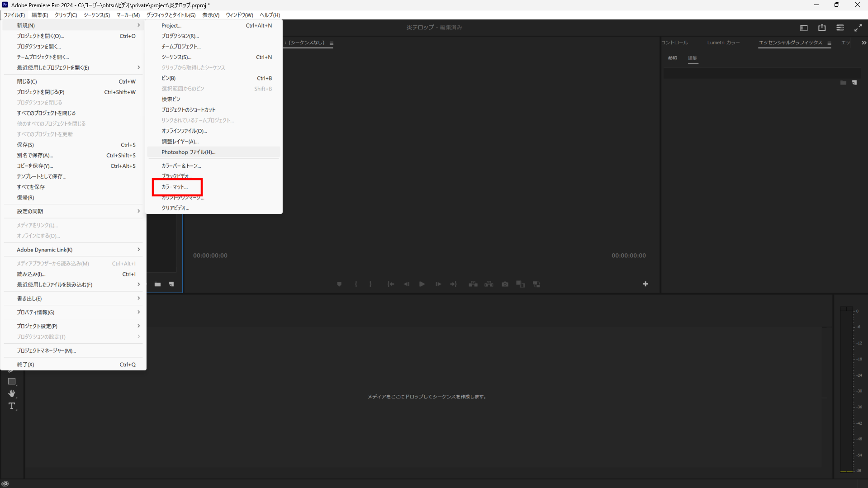Click the Quick Export share icon
The image size is (868, 488).
[822, 28]
